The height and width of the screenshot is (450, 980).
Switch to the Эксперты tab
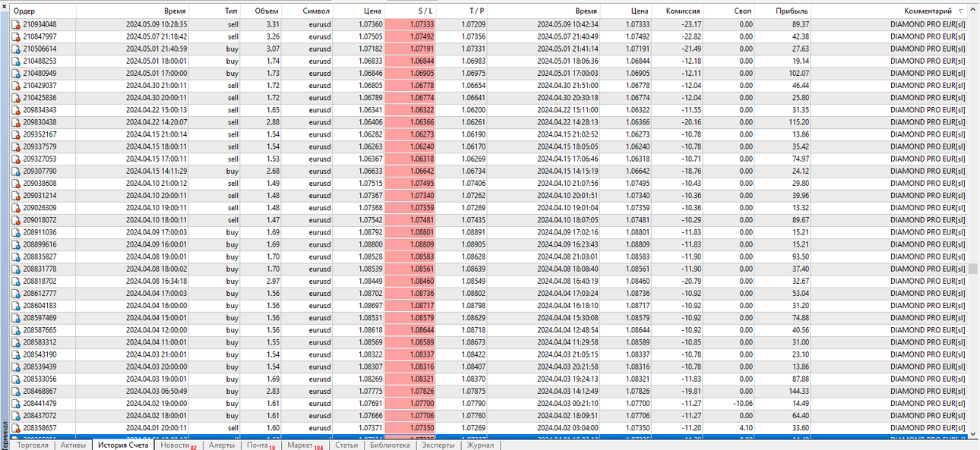click(x=438, y=445)
